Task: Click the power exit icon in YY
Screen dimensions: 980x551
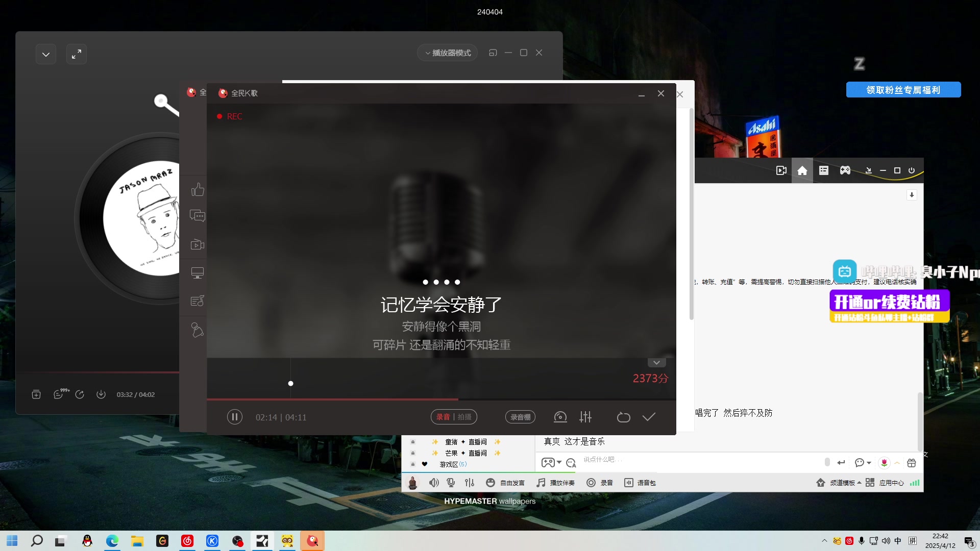Action: click(x=912, y=170)
